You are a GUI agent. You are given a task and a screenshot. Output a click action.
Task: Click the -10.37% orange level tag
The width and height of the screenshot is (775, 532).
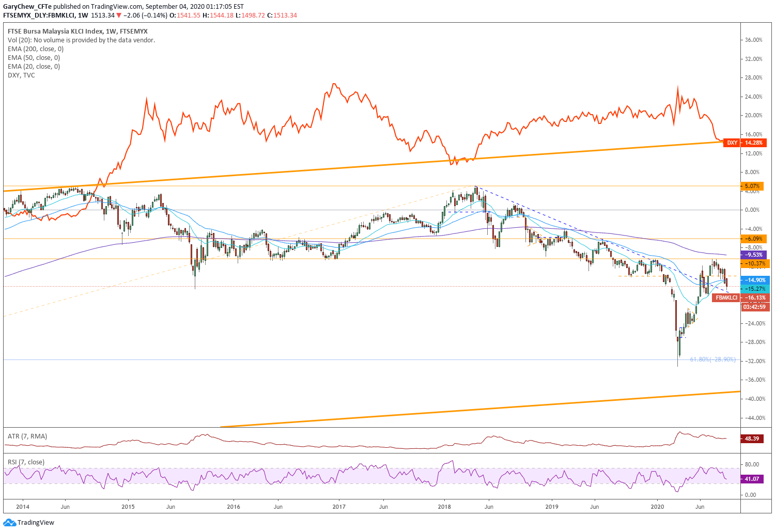[755, 263]
